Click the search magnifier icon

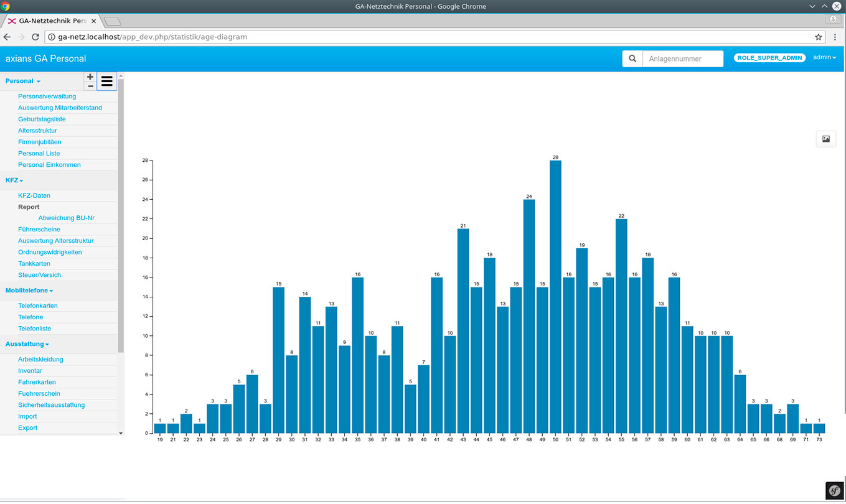click(632, 58)
